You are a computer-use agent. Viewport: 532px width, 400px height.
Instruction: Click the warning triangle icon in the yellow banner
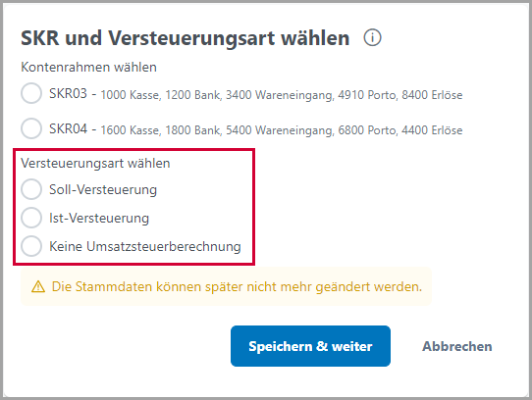[38, 287]
